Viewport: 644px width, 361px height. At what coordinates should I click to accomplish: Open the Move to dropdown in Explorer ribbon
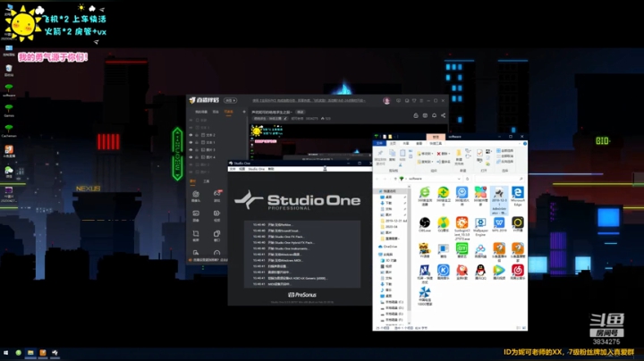425,154
